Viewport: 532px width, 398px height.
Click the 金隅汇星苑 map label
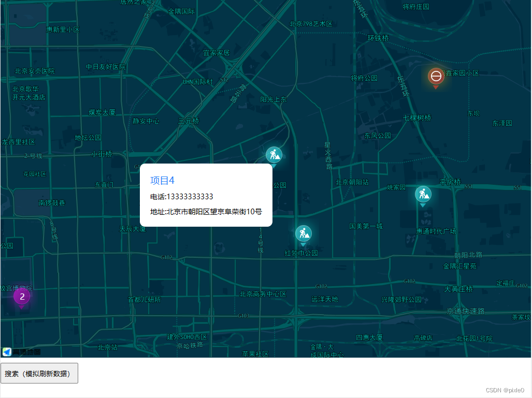[459, 266]
